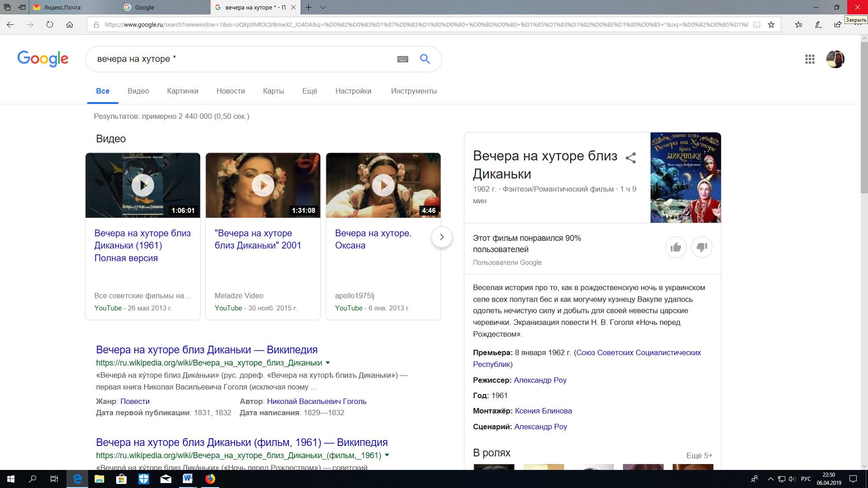Add notes with the pen icon
Viewport: 868px width, 488px height.
[x=818, y=25]
